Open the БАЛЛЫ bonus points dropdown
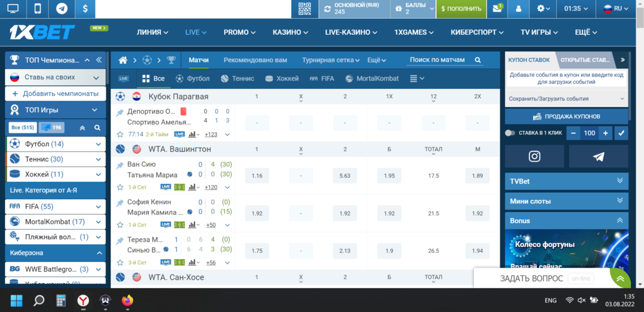644x312 pixels. (413, 8)
